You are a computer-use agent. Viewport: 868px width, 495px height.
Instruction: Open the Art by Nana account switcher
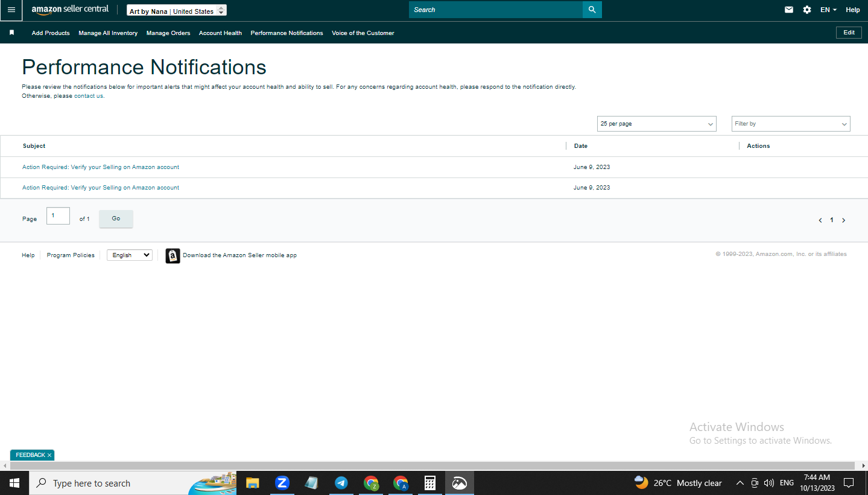click(177, 11)
